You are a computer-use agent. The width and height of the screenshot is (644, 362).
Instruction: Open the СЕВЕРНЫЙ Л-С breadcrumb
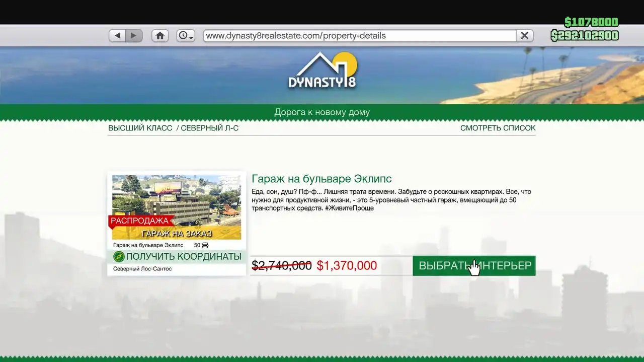(x=209, y=128)
